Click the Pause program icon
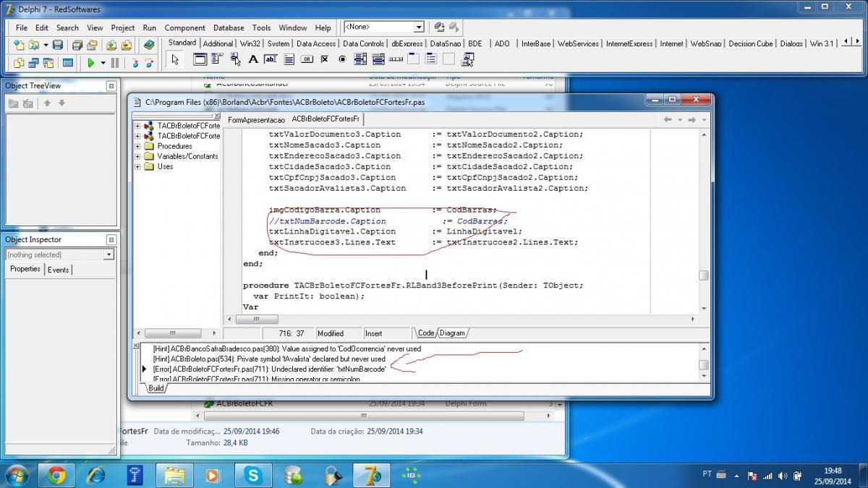The height and width of the screenshot is (488, 868). (114, 63)
